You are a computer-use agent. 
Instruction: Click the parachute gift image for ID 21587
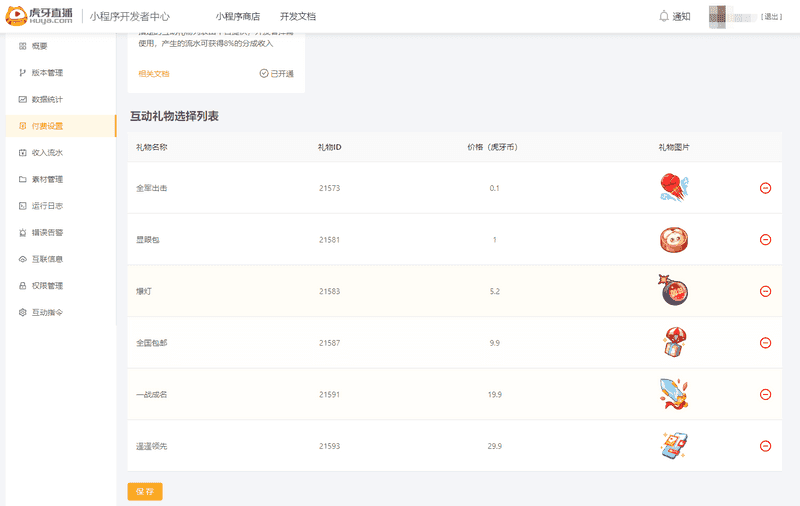click(x=674, y=342)
